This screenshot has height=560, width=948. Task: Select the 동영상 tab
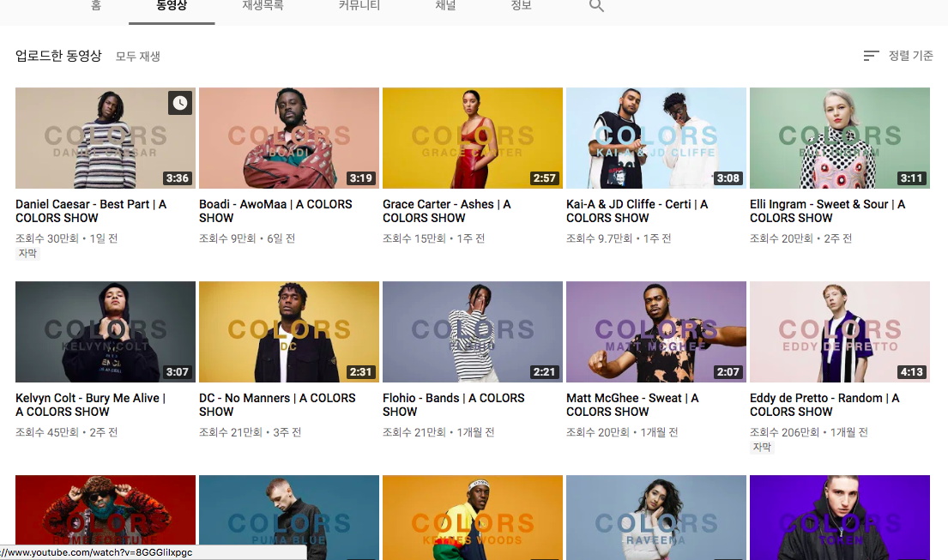pos(172,6)
